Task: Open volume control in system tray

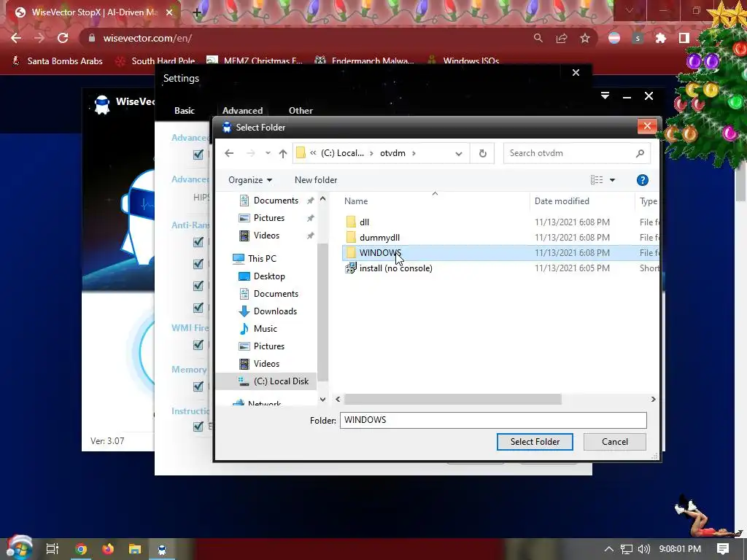Action: [x=643, y=549]
